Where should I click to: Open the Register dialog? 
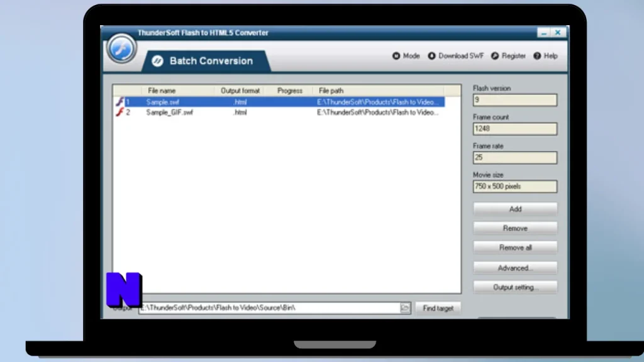click(x=508, y=56)
